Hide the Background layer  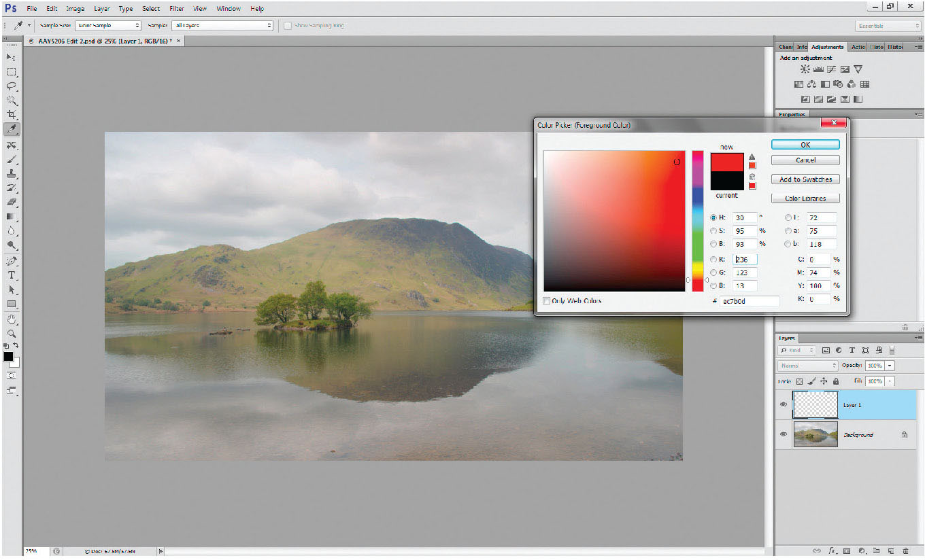(784, 434)
